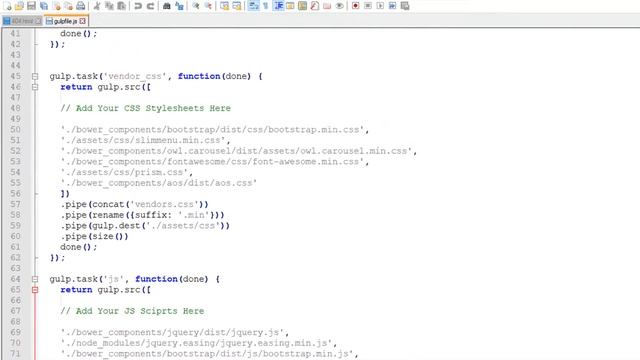Screen dimensions: 640x360
Task: Click the done(); call on line 61
Action: click(x=79, y=247)
